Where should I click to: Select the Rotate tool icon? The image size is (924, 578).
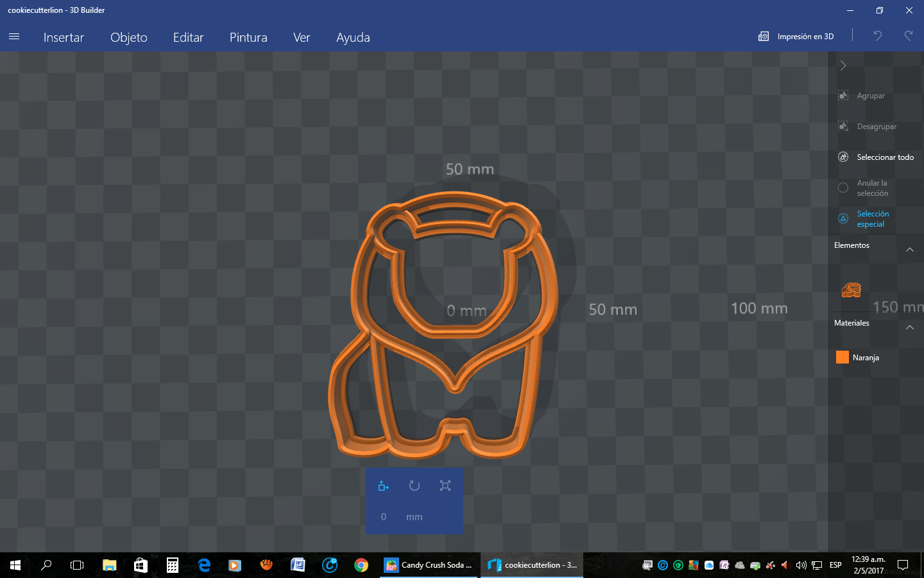click(x=415, y=486)
